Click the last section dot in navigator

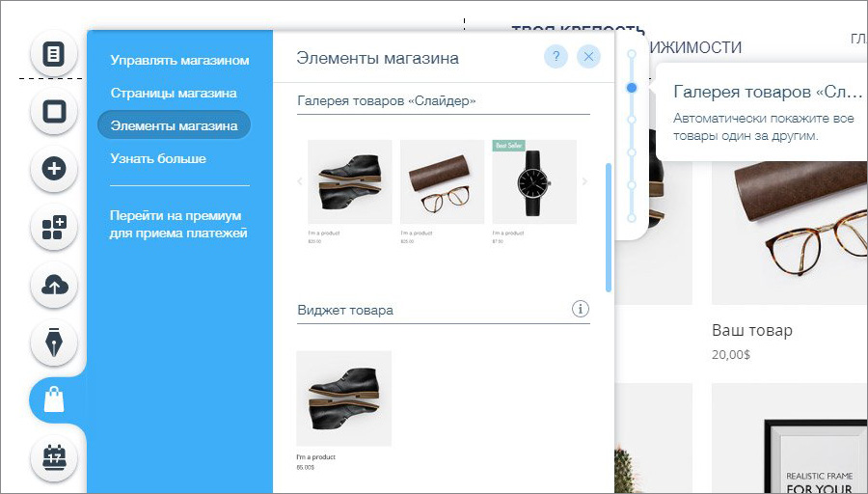click(x=632, y=218)
